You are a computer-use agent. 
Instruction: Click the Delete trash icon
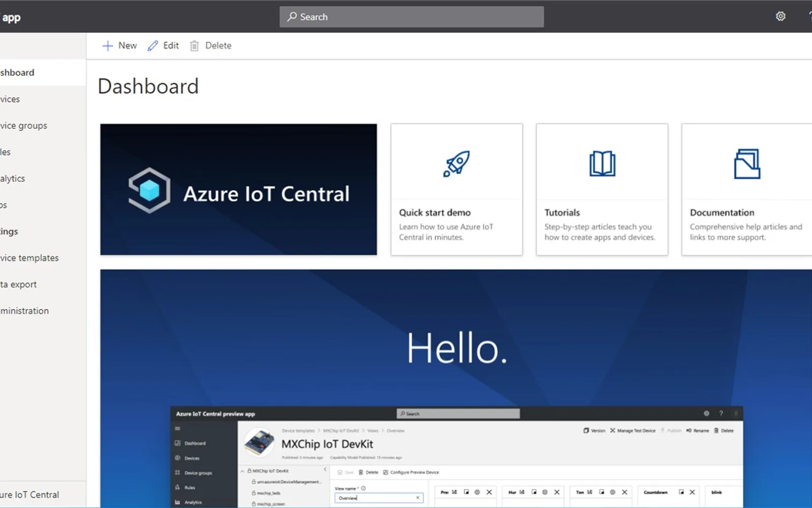(194, 46)
